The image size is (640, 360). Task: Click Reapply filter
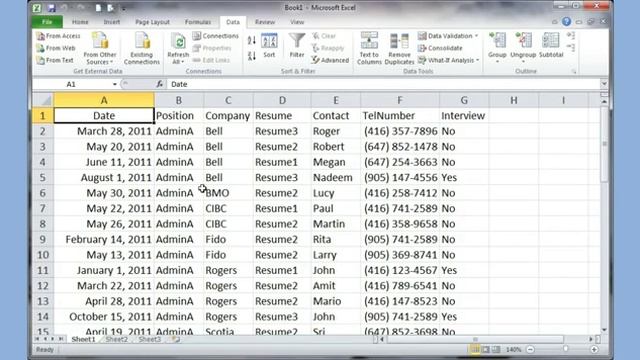[x=328, y=48]
